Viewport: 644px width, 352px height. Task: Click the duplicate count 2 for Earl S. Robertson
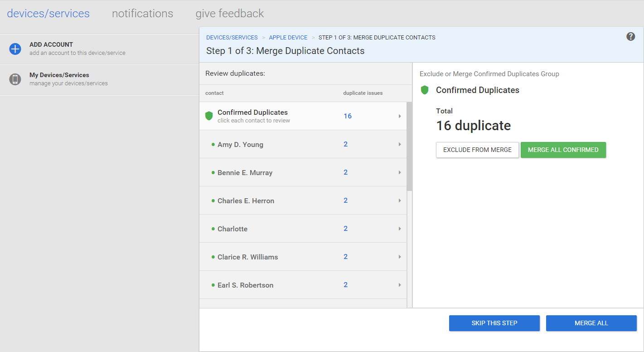coord(345,285)
